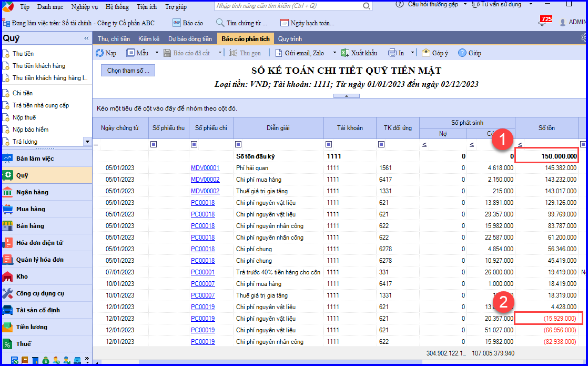Open the Mua hàng module
This screenshot has height=366, width=588.
coord(47,209)
